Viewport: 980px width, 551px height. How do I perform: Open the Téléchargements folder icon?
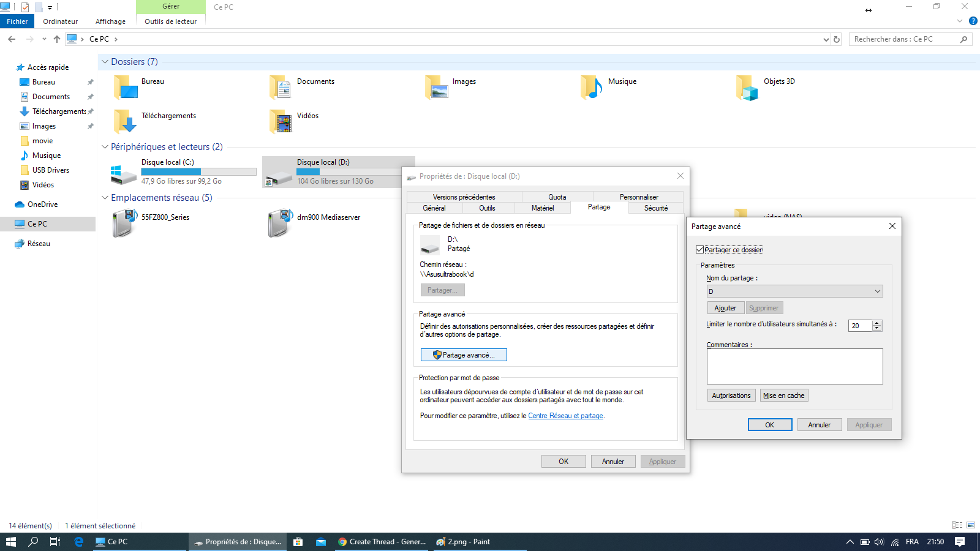pos(126,121)
